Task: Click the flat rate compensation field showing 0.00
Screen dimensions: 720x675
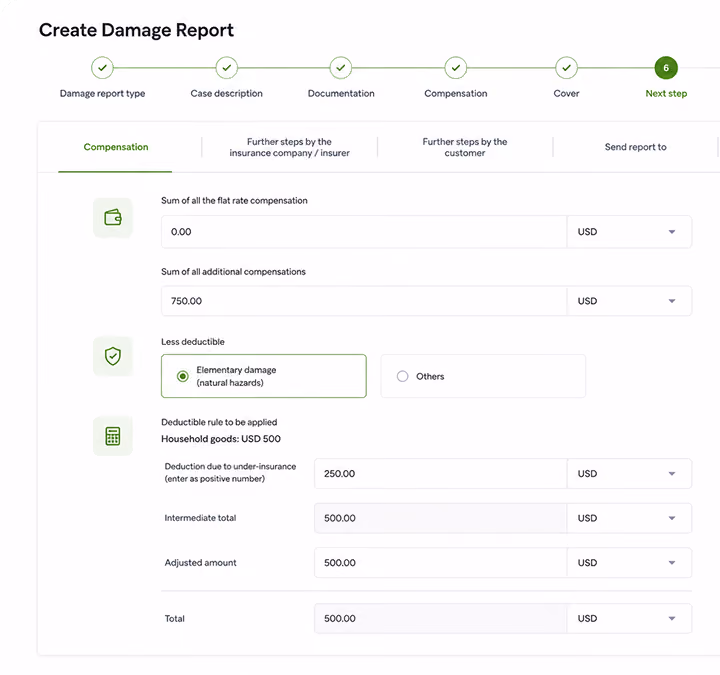Action: point(364,232)
